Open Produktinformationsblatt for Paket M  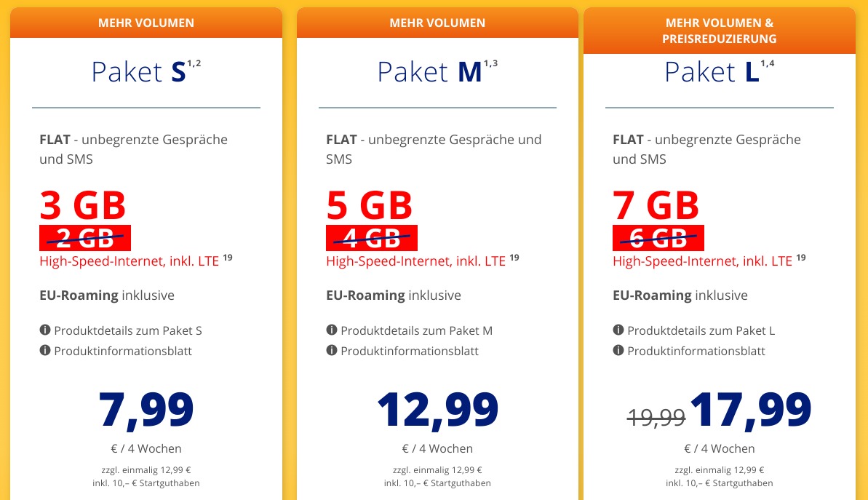pyautogui.click(x=410, y=351)
